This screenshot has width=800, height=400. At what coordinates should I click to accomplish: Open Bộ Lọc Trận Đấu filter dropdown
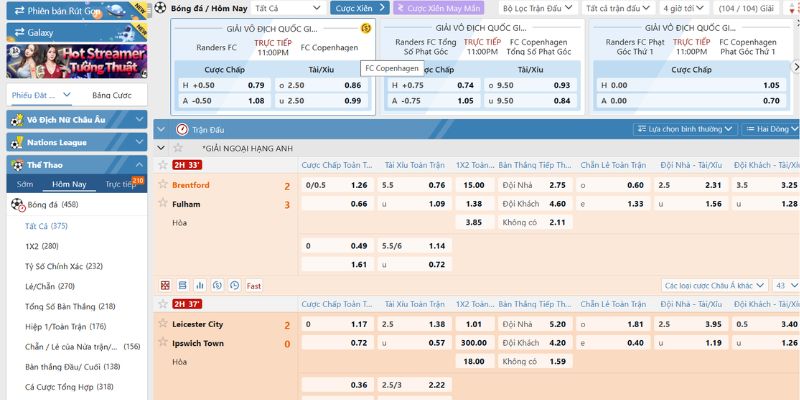[x=538, y=8]
